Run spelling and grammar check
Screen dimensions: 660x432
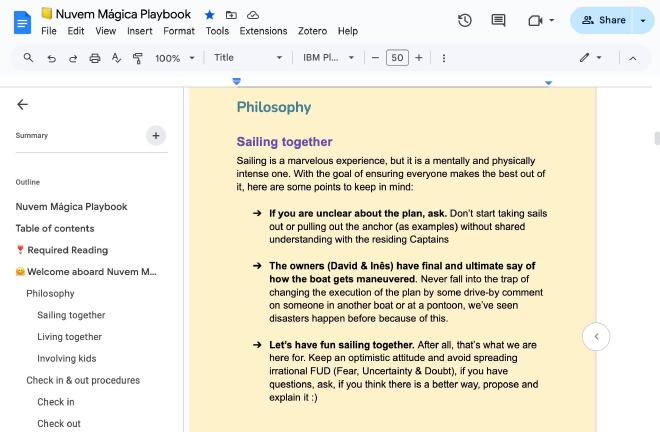point(116,58)
